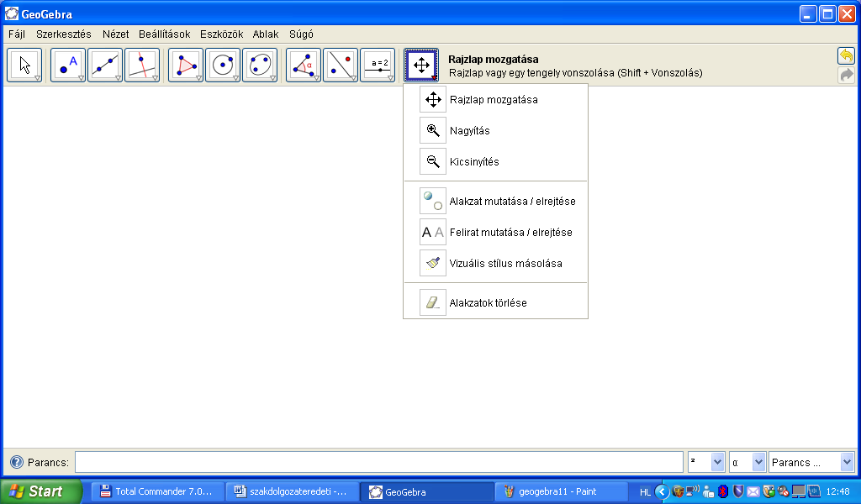Choose Felirat mutatása / elrejtése tool
861x504 pixels.
tap(495, 233)
